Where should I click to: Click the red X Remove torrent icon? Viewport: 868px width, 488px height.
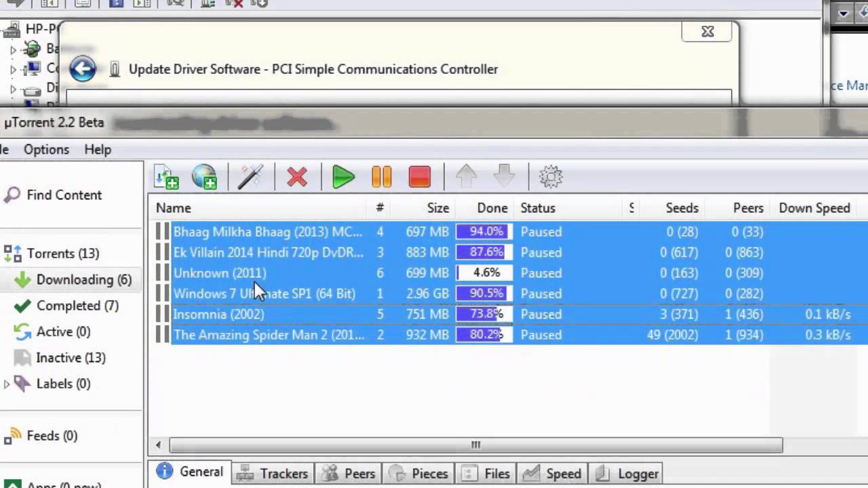(x=297, y=178)
